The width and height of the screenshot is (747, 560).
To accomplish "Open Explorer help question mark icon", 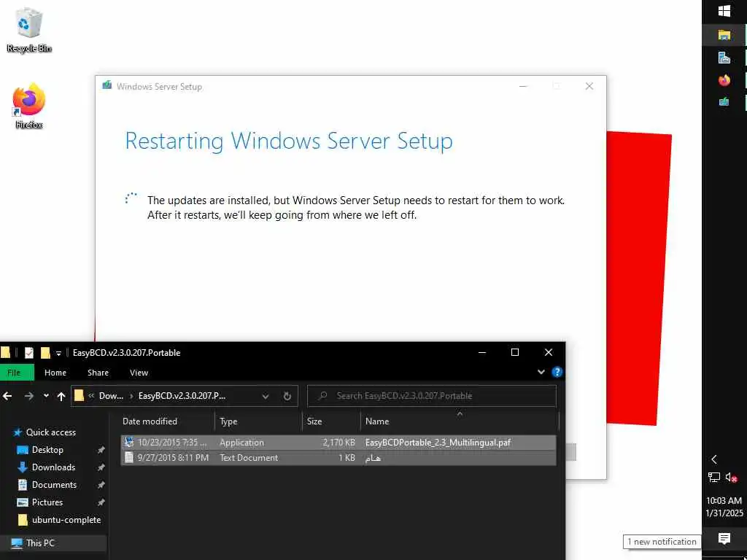I will click(557, 372).
